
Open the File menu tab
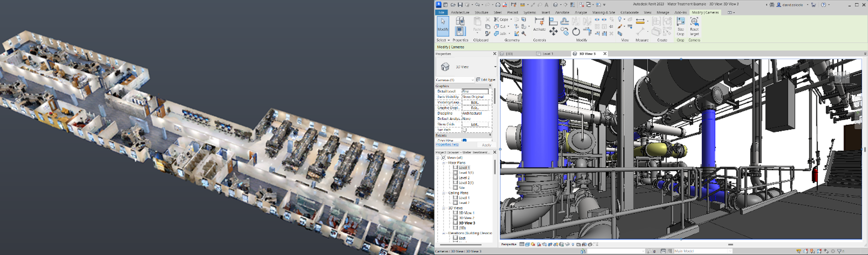click(441, 12)
